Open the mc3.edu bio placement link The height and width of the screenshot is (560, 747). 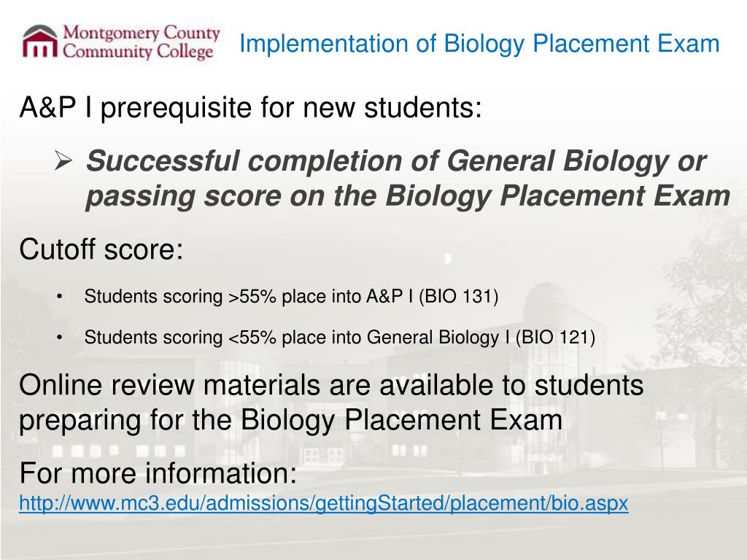323,503
